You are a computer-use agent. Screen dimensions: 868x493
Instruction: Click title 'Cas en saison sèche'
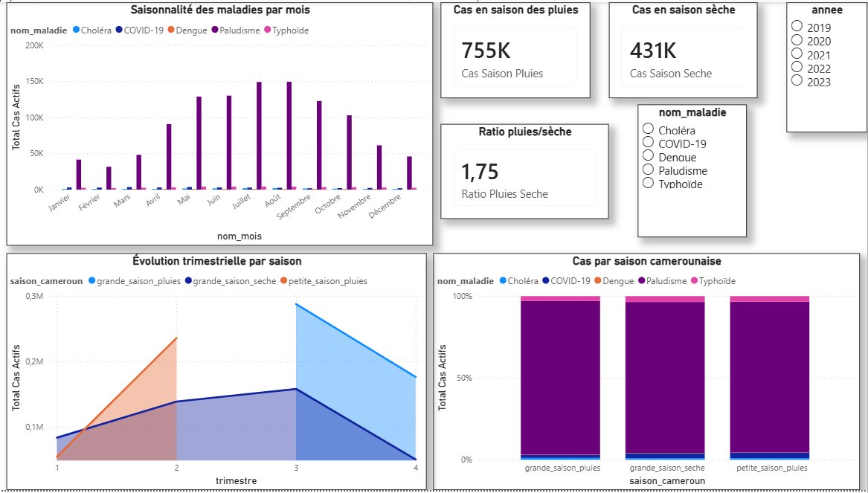(x=684, y=10)
